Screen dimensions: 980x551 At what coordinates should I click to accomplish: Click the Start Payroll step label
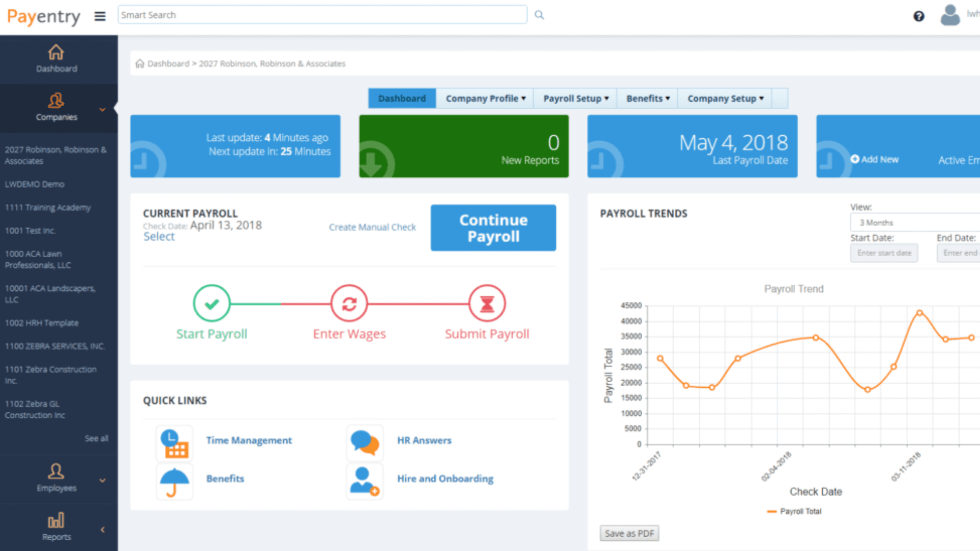211,334
